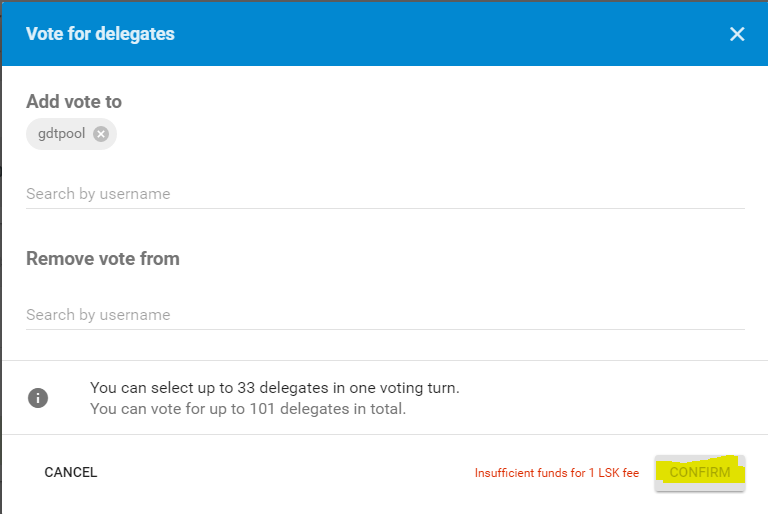Click the Remove vote from heading
768x514 pixels.
click(103, 258)
